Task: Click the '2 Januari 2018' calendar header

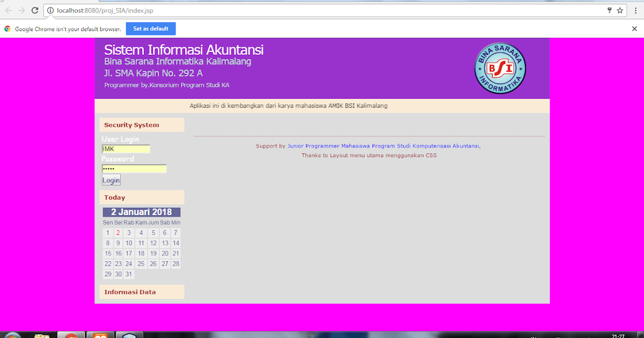Action: [142, 212]
